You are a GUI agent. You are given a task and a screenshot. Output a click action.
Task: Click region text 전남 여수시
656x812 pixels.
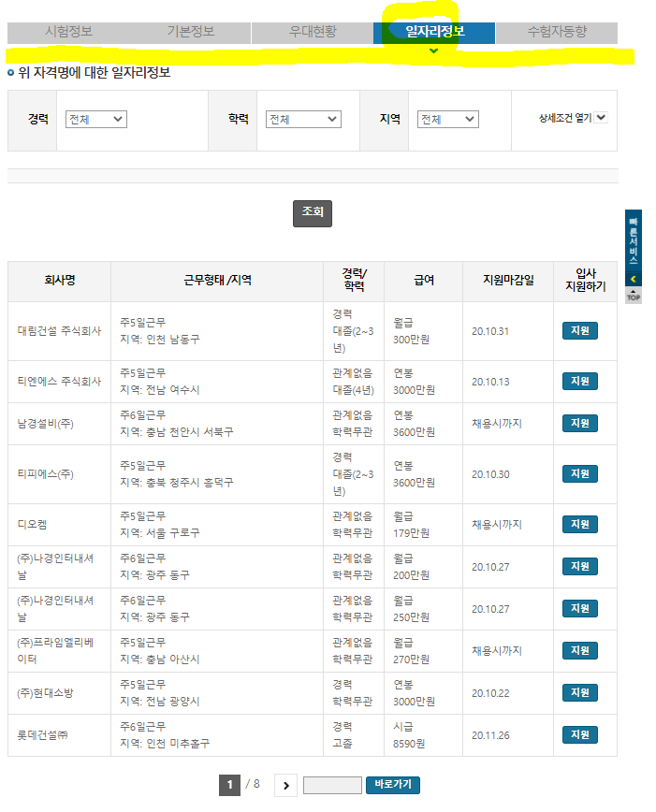(x=173, y=390)
